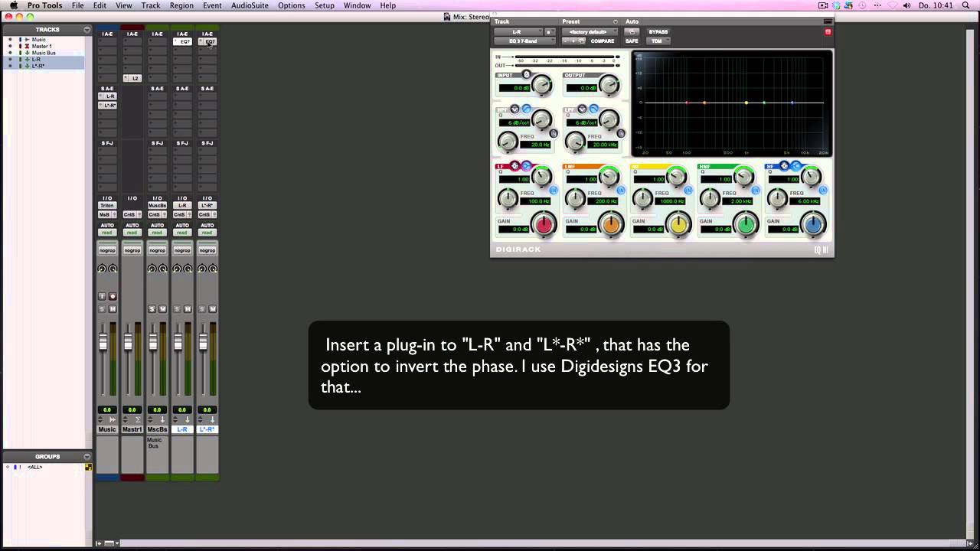980x551 pixels.
Task: Click the SAFE automation button
Action: coord(632,41)
